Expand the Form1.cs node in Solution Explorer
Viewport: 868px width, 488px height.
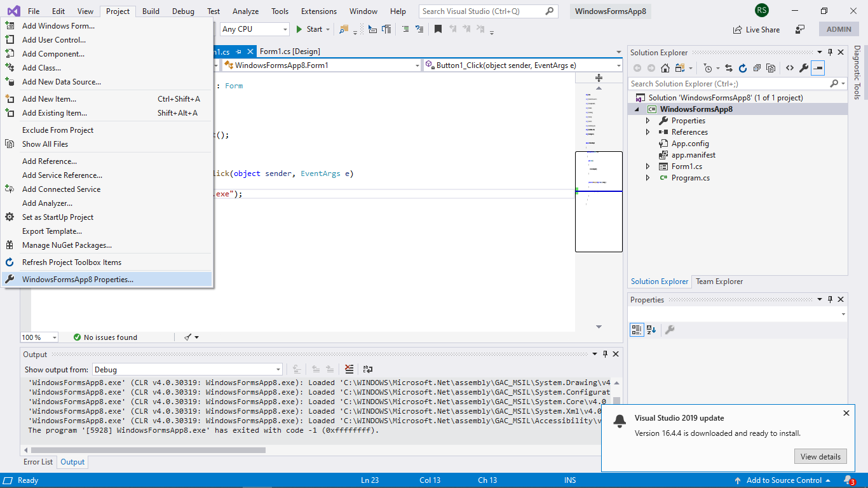tap(648, 166)
